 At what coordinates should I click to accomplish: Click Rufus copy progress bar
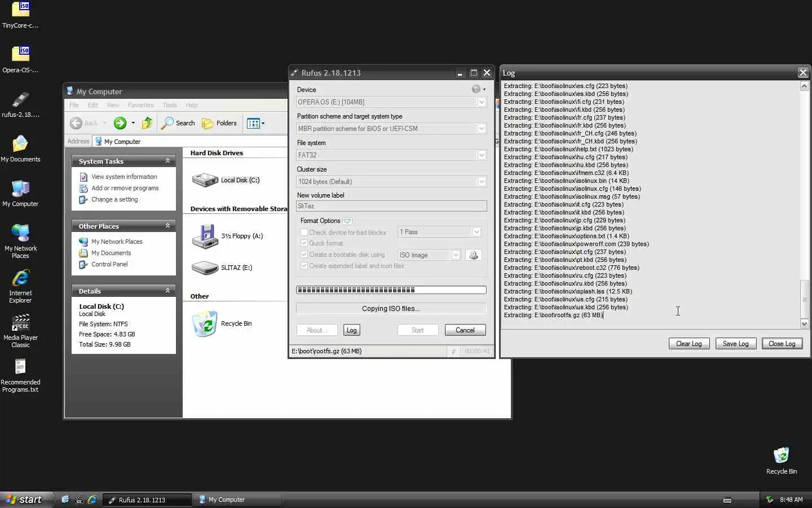pos(391,290)
